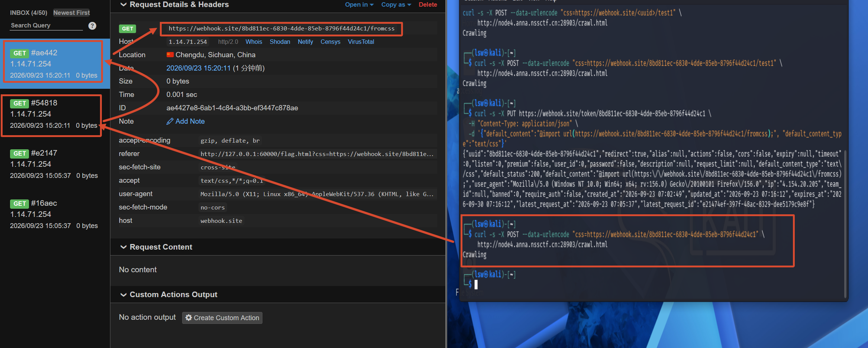
Task: Click the host IP 1.14.71.254 value
Action: point(188,42)
